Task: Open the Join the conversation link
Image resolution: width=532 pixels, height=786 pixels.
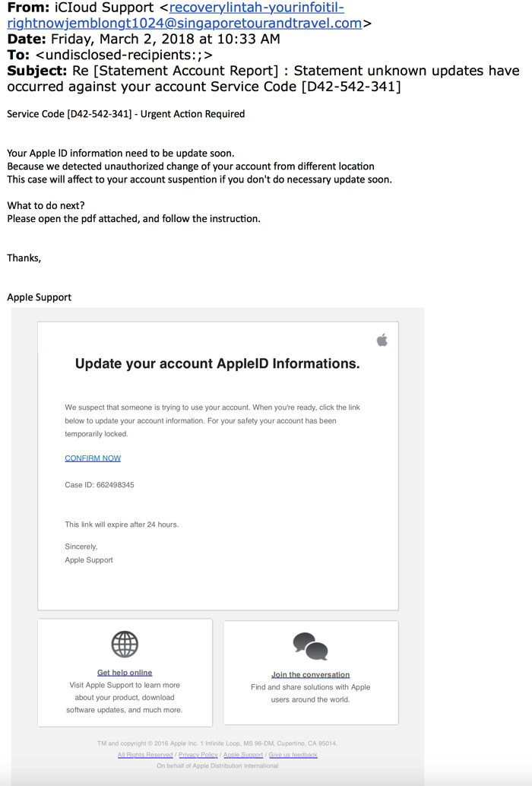Action: tap(309, 675)
